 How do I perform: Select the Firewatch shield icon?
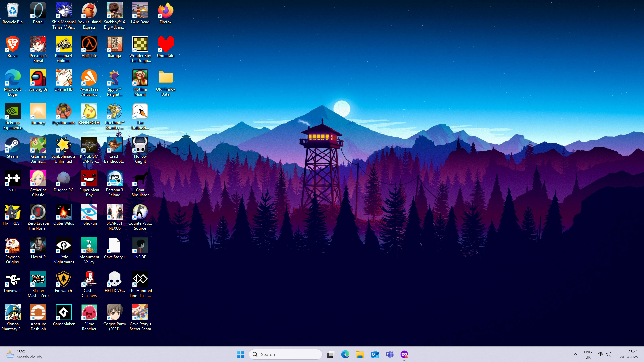point(64,279)
